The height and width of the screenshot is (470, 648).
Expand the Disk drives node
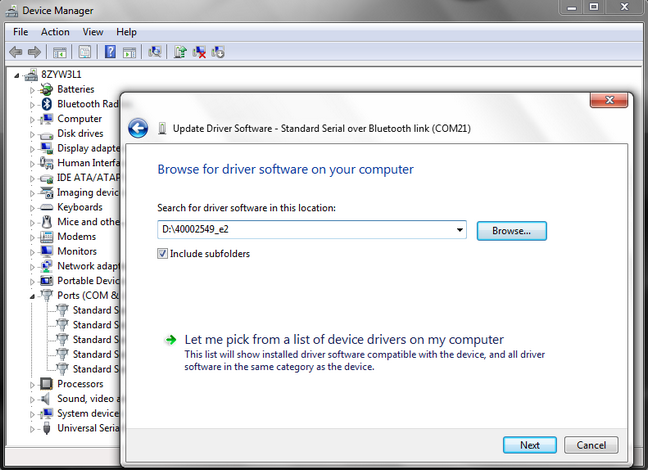(x=32, y=134)
